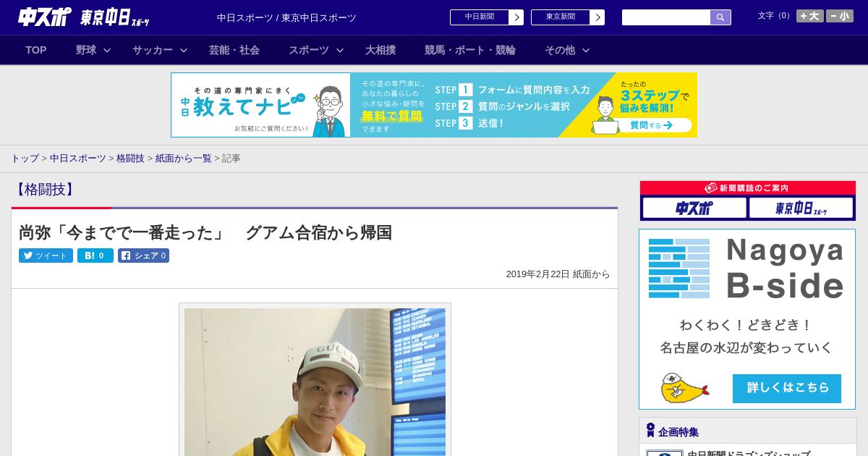Click the Nagoya B-side advertisement

point(747,319)
